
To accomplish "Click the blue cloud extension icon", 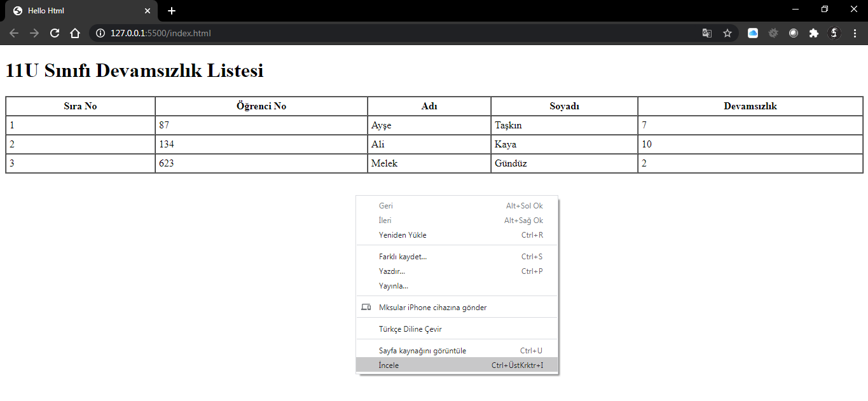I will [x=752, y=33].
